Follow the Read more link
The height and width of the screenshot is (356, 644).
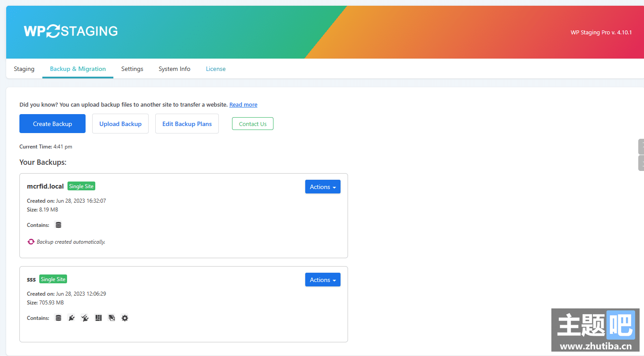coord(243,104)
